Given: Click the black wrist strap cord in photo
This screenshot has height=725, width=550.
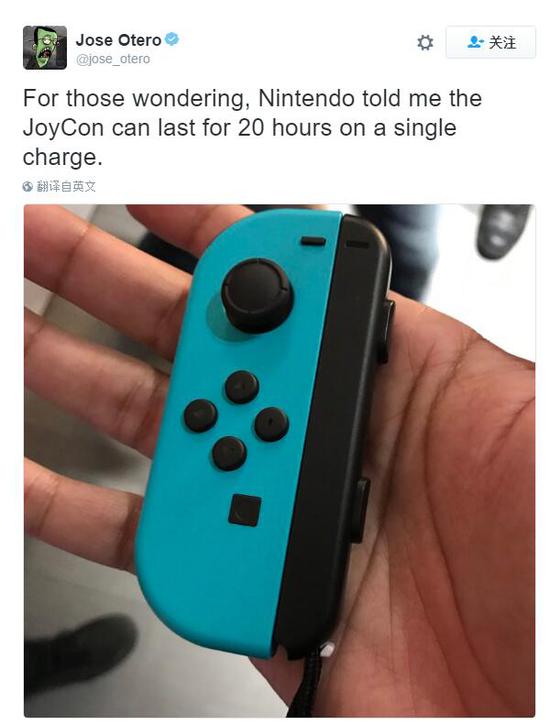Looking at the screenshot, I should click(304, 682).
